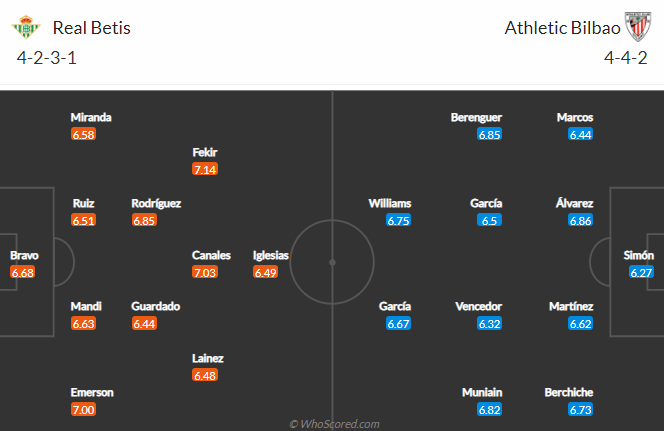Click Vencedor's 6.32 rating badge
Viewport: 664px width, 431px height.
[490, 323]
